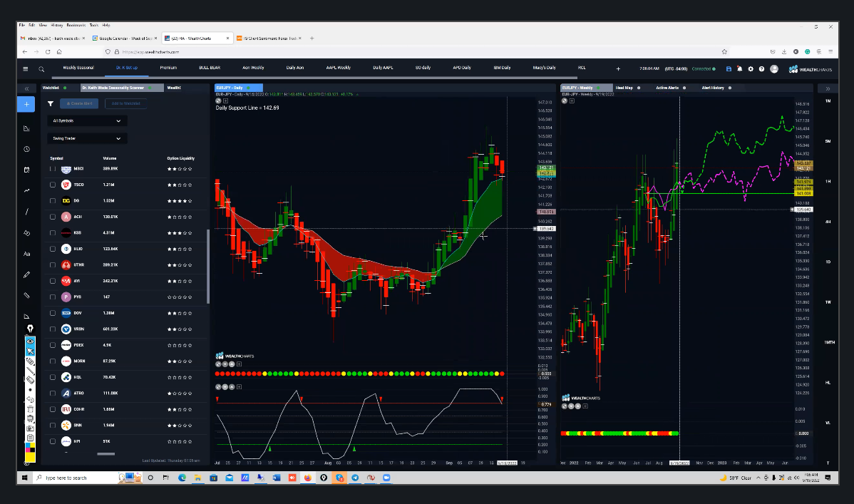Click the clock icon in left sidebar
This screenshot has height=504, width=854.
coord(26,149)
